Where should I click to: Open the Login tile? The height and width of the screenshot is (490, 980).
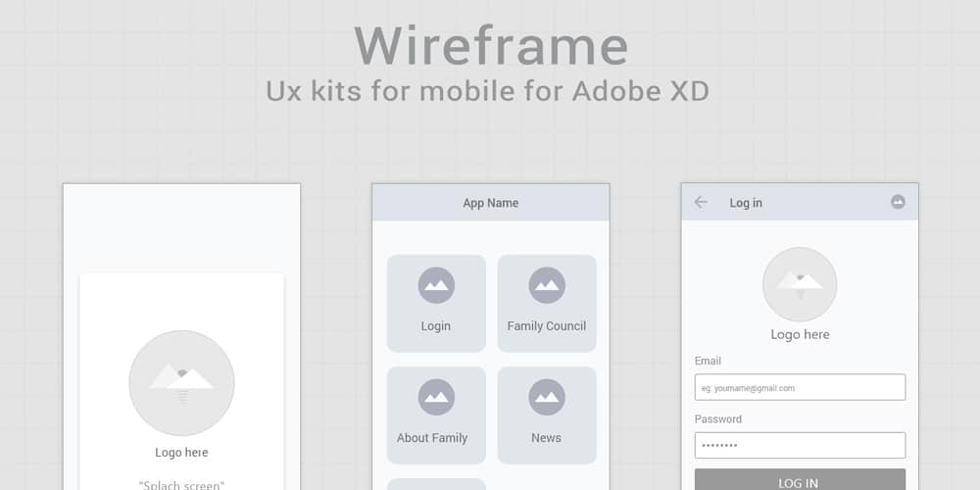click(x=436, y=303)
